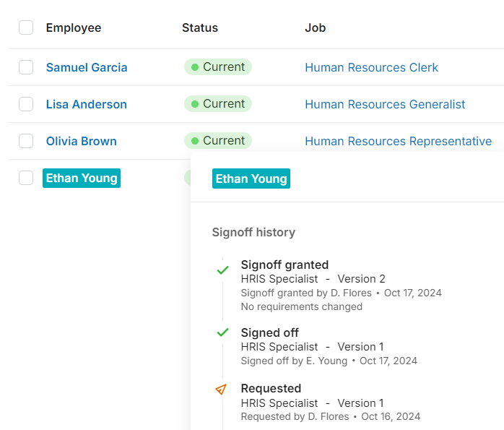Click the Job column header
Screen dimensions: 504x430
click(316, 28)
